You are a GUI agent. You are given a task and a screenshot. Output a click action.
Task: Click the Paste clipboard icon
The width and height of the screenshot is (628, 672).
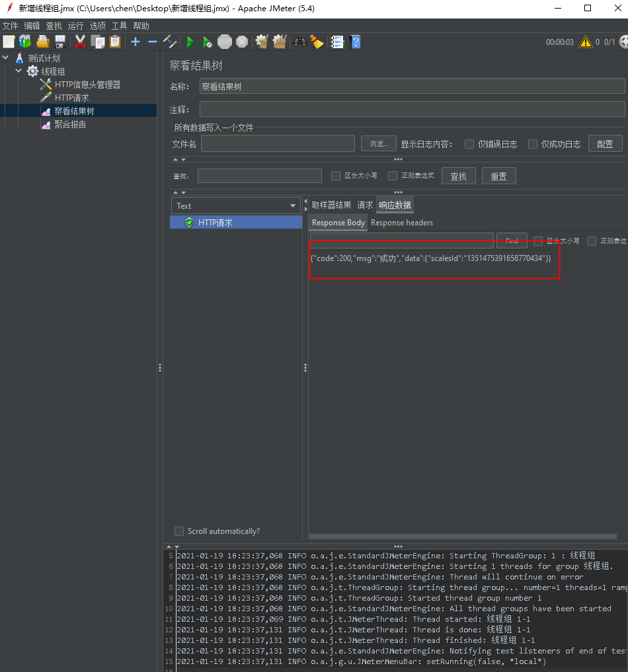115,42
